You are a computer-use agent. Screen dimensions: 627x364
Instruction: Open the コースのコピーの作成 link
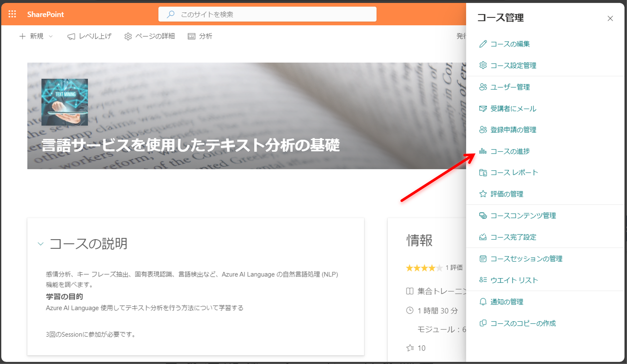click(x=523, y=323)
